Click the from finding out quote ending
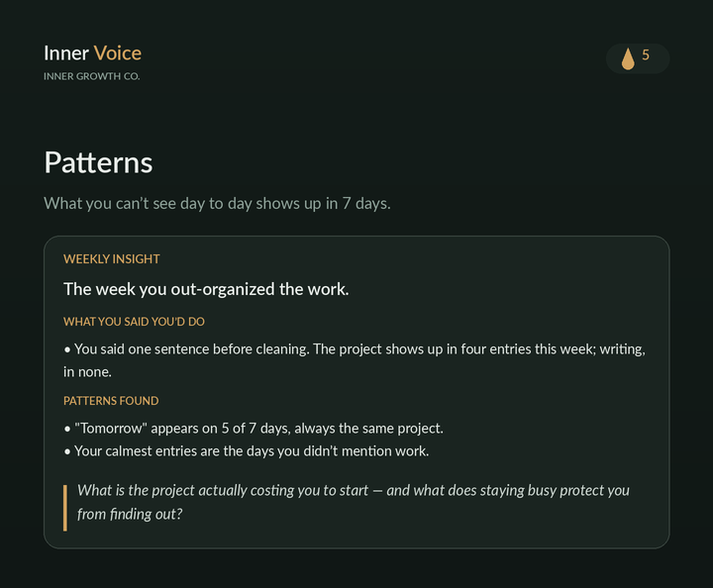Image resolution: width=713 pixels, height=588 pixels. [130, 514]
